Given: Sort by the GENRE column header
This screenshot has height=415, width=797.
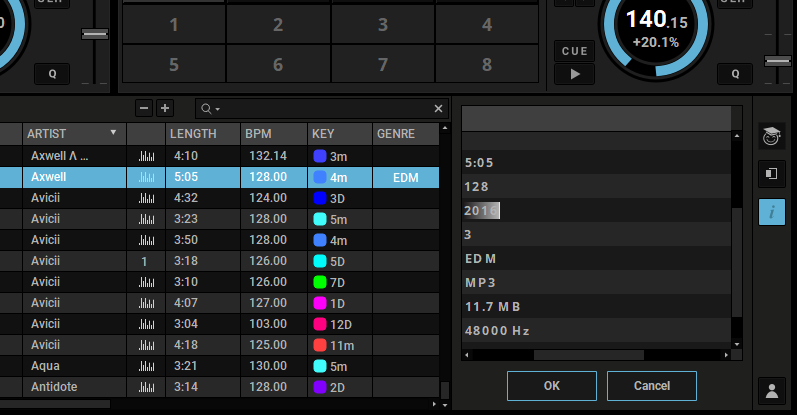Looking at the screenshot, I should point(406,134).
